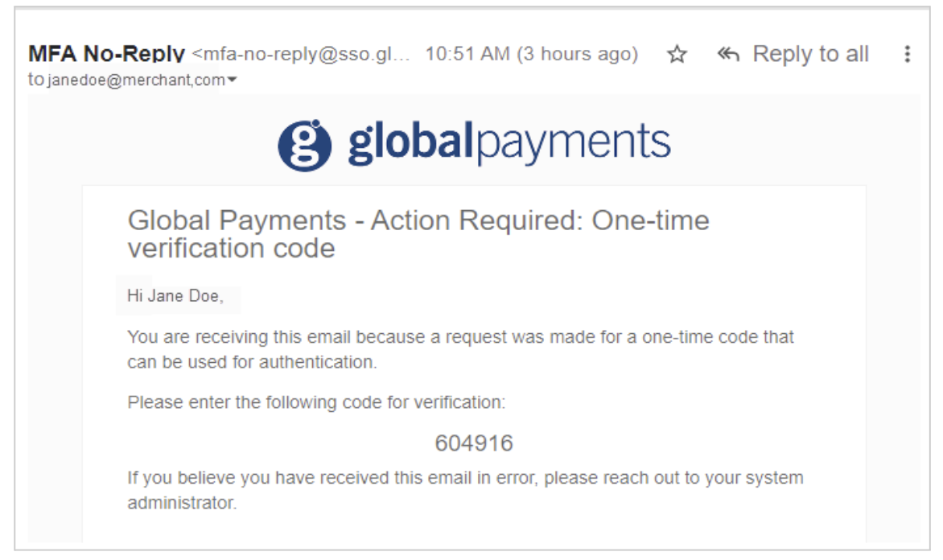943x560 pixels.
Task: Click the reply-all arrow icon
Action: 728,55
